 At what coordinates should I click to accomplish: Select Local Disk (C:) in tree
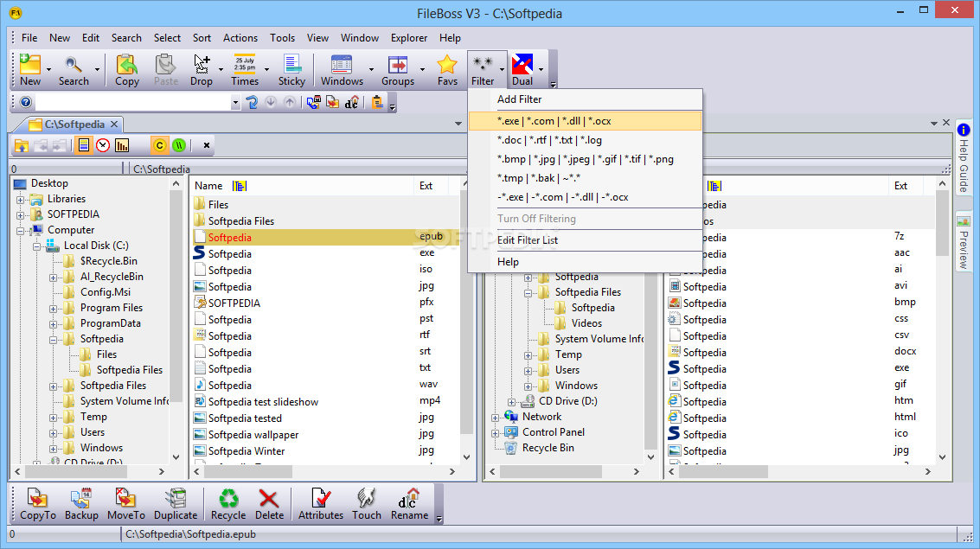tap(96, 246)
